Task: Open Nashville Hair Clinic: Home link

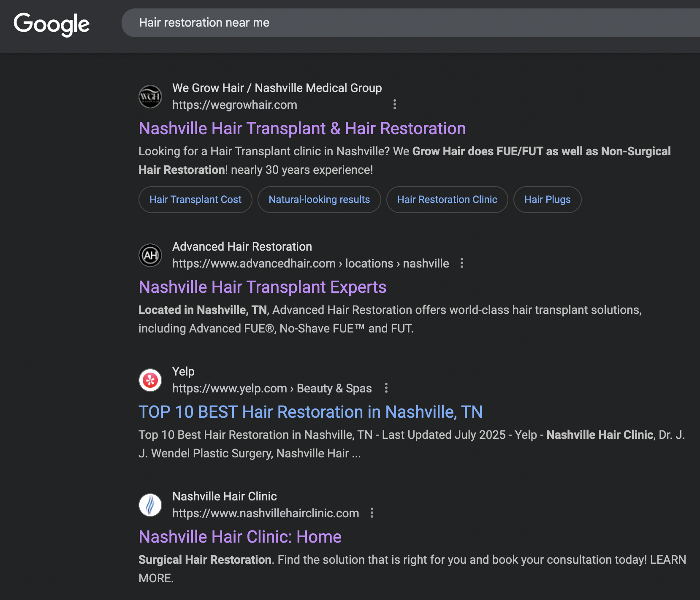Action: click(240, 537)
